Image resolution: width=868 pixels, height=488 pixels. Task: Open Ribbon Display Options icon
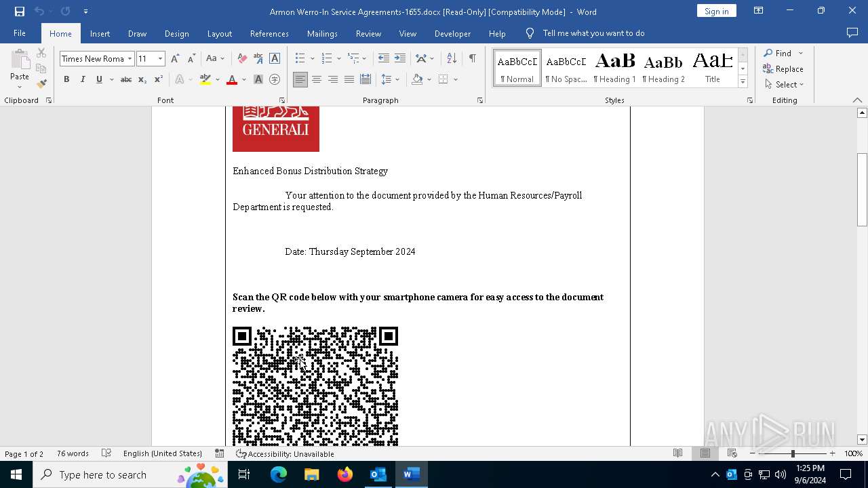(x=759, y=11)
